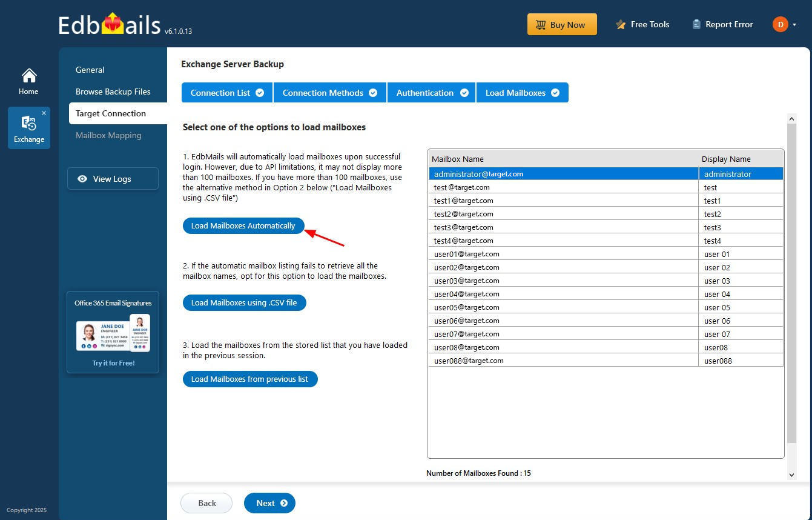Click the Next button
812x520 pixels.
pyautogui.click(x=269, y=503)
